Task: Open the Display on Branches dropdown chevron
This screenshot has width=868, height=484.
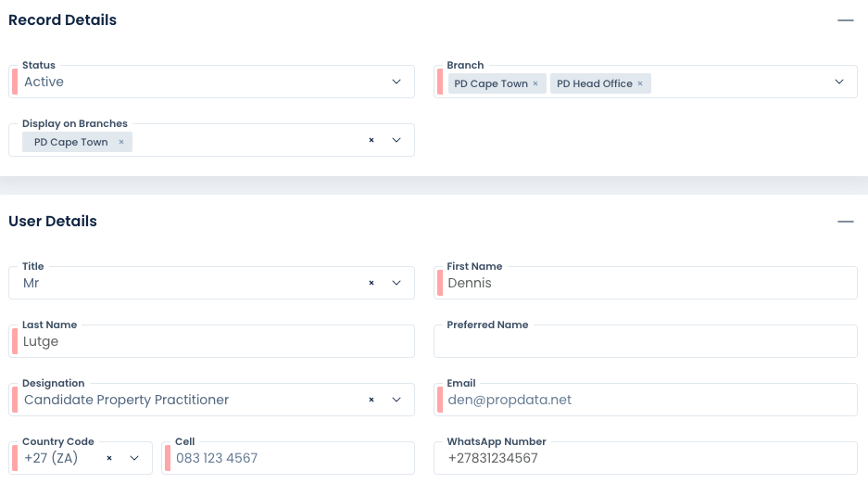Action: [x=396, y=140]
